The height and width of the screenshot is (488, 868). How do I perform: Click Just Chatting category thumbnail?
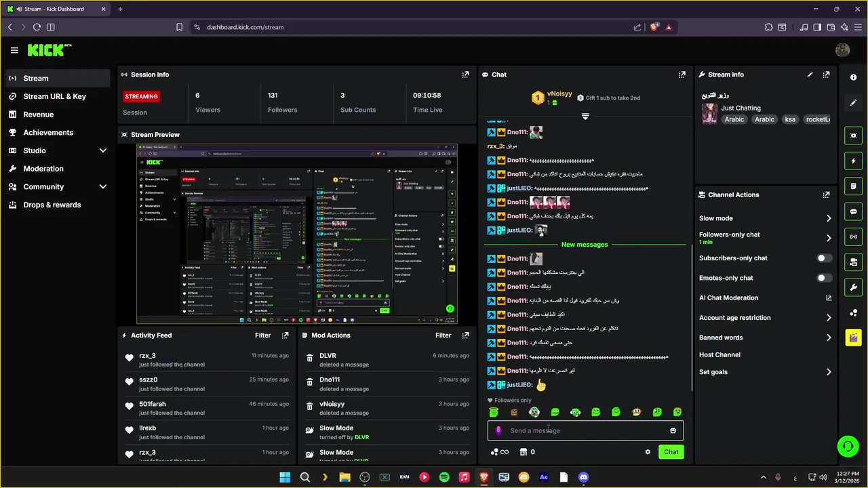[x=709, y=113]
